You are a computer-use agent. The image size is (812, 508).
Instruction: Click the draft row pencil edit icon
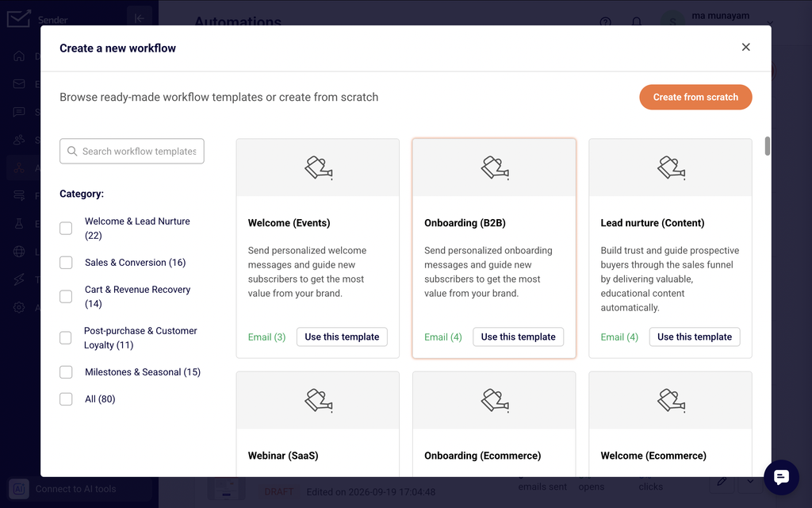722,482
